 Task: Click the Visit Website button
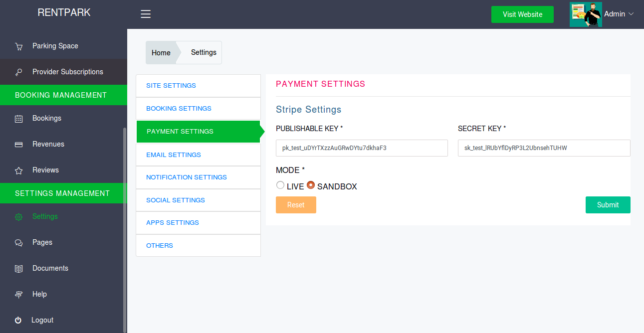522,14
